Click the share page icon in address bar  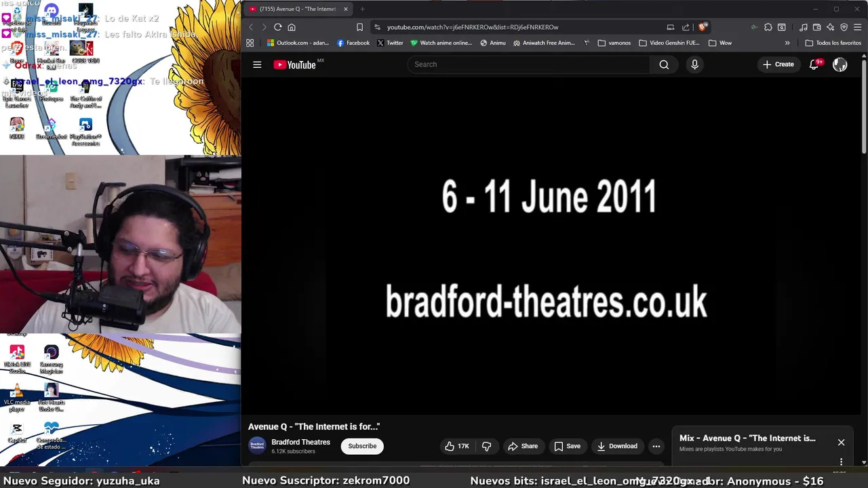point(686,27)
